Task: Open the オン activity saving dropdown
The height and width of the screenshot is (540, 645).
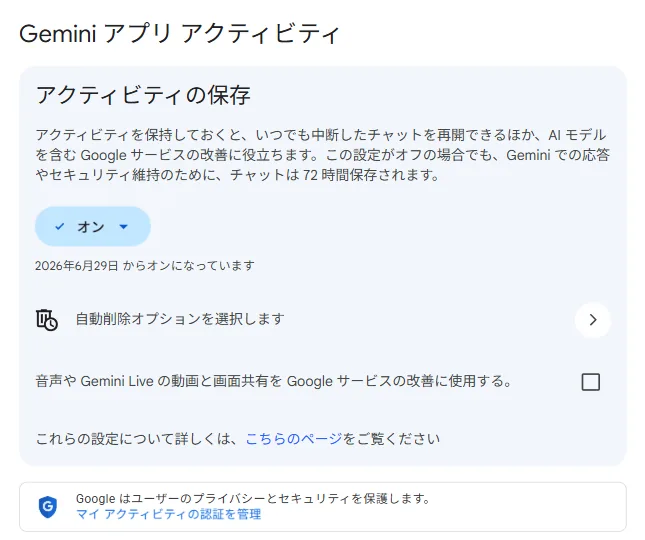Action: click(93, 227)
